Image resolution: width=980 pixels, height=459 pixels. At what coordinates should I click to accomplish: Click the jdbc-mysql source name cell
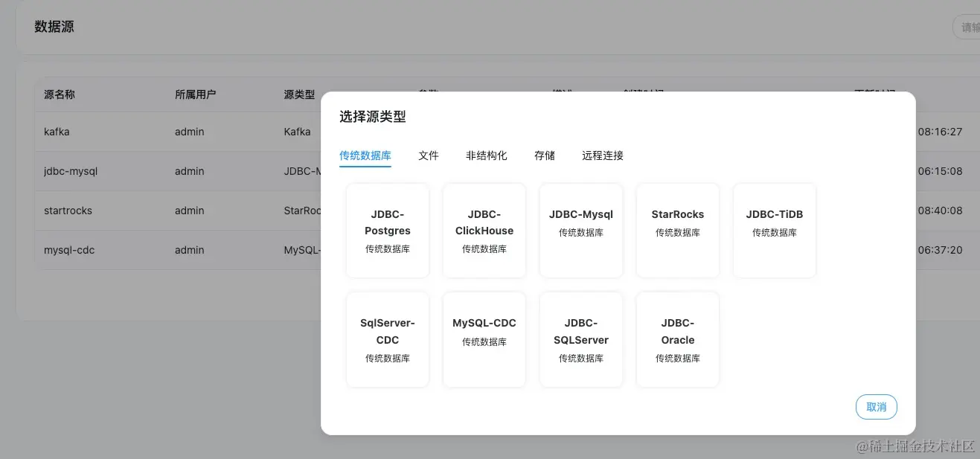tap(71, 171)
